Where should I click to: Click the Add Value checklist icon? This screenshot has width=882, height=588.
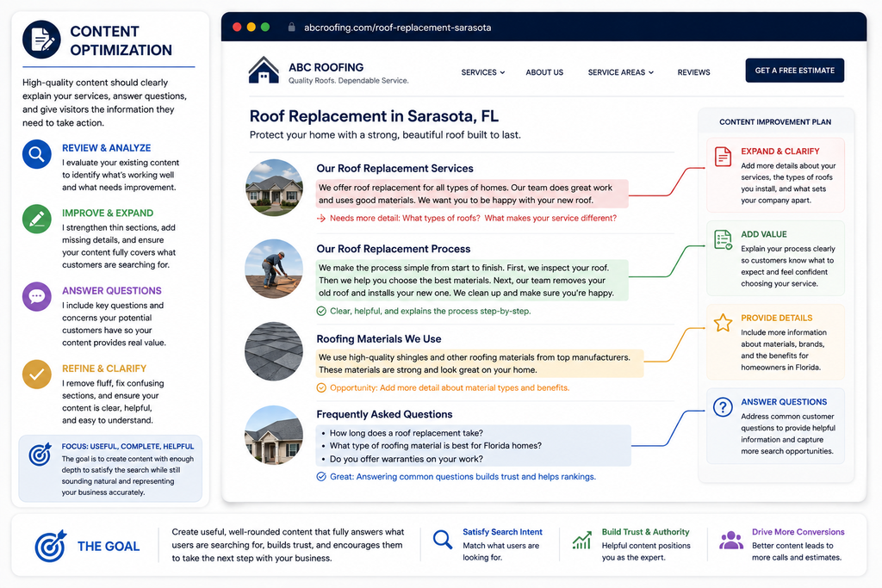pos(723,239)
